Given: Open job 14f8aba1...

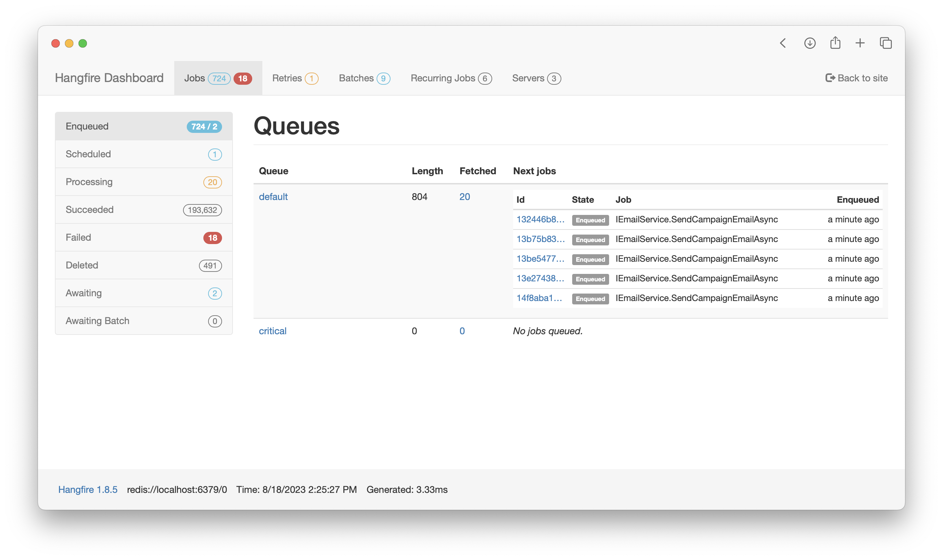Looking at the screenshot, I should click(539, 298).
